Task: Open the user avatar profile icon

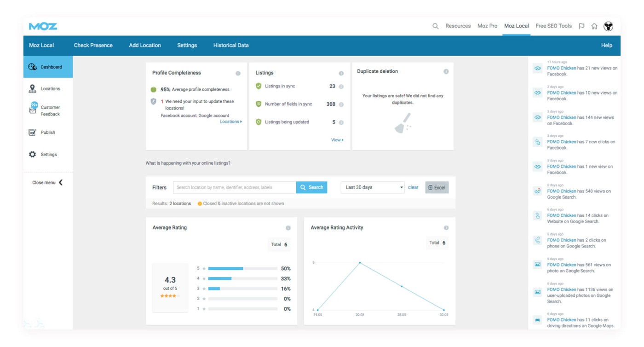Action: [608, 26]
